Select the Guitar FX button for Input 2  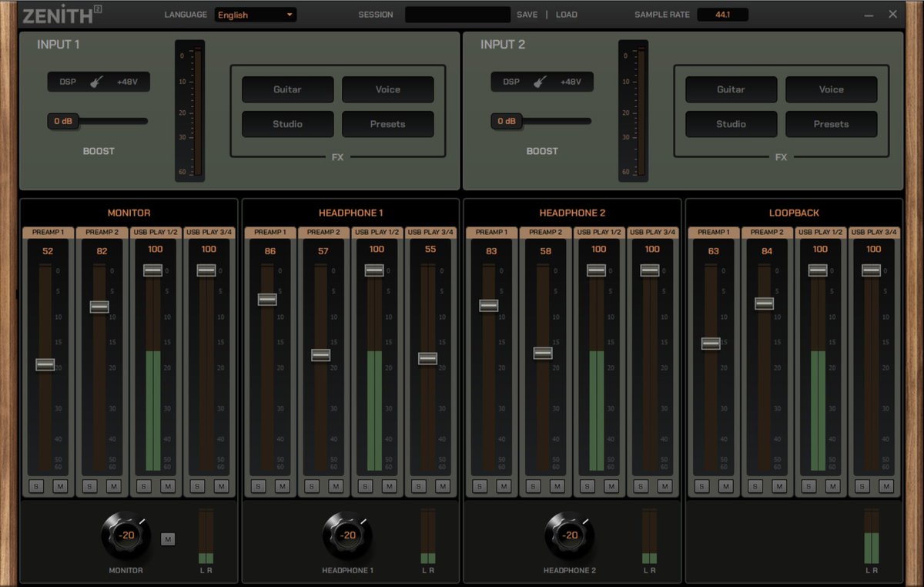pos(731,89)
